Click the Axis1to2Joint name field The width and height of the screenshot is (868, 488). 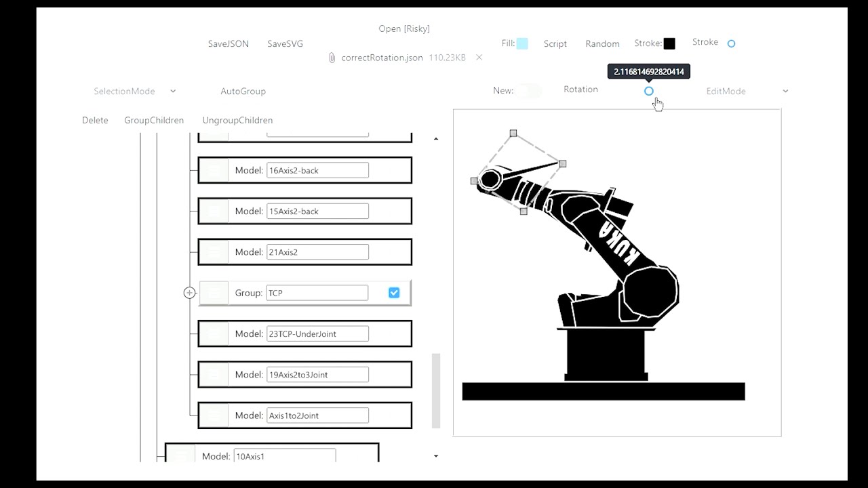click(317, 415)
